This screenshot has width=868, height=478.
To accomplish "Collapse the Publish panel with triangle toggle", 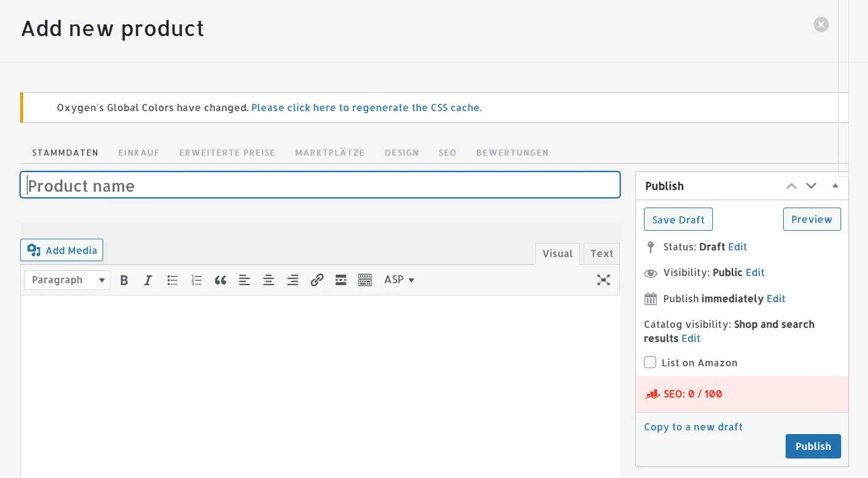I will [836, 186].
